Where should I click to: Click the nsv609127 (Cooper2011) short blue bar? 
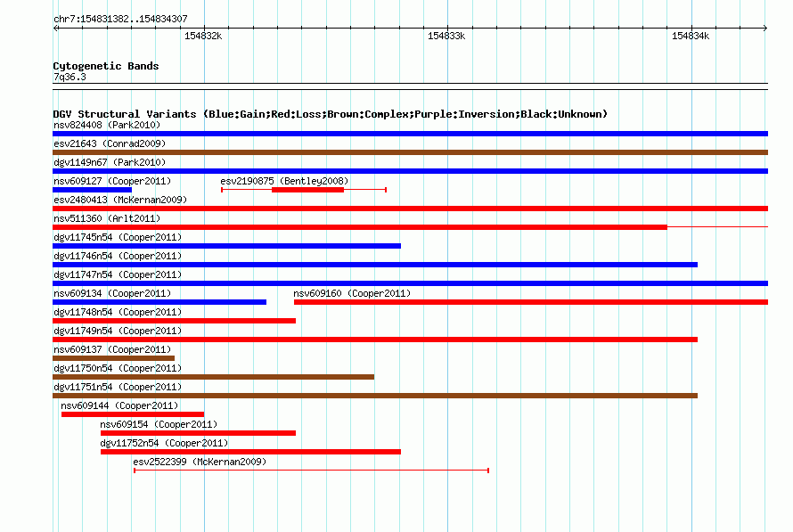(92, 190)
